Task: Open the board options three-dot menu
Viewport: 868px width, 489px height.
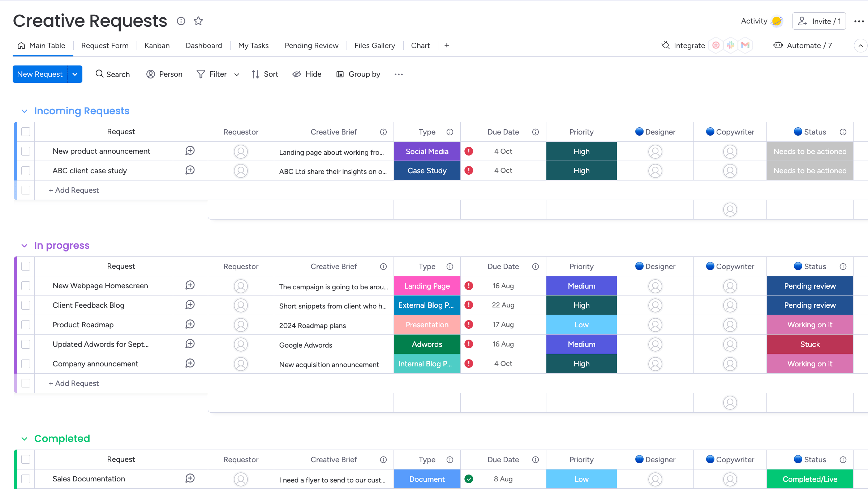Action: [x=859, y=21]
